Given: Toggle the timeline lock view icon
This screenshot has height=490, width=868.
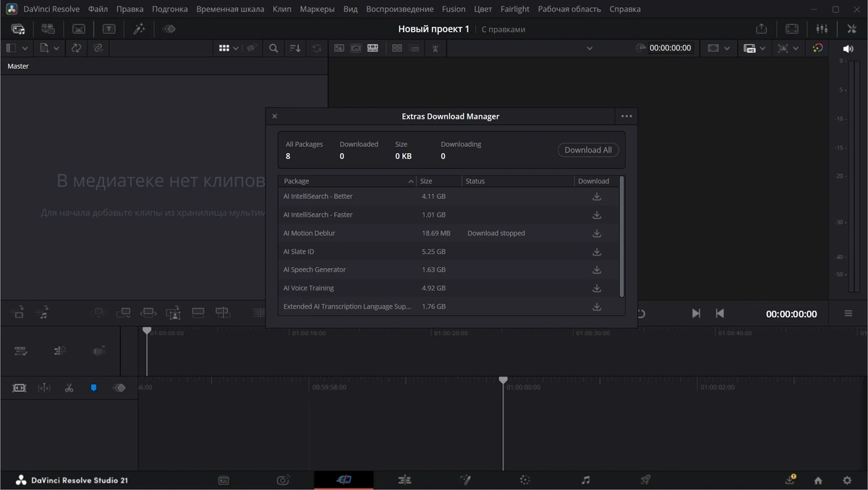Looking at the screenshot, I should point(20,388).
